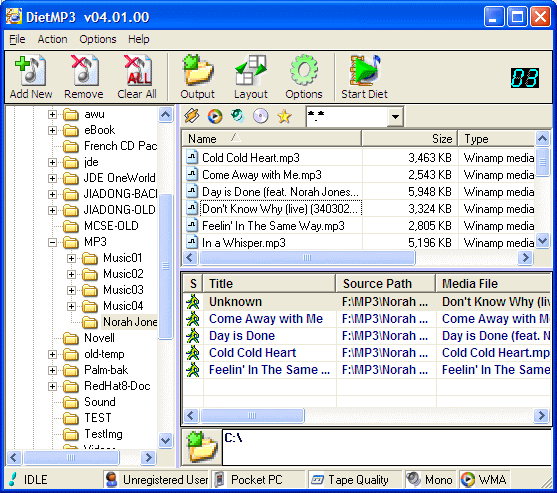Viewport: 557px width, 493px height.
Task: Click the Remove toolbar icon
Action: pyautogui.click(x=84, y=70)
